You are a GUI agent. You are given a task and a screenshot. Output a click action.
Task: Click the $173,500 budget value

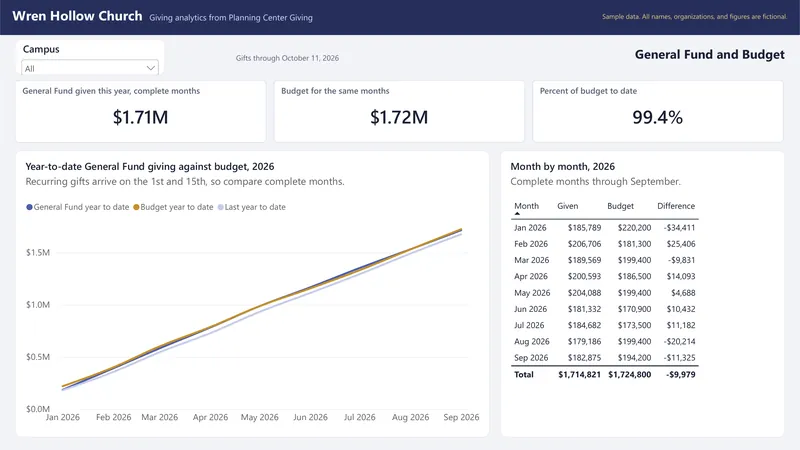click(634, 326)
